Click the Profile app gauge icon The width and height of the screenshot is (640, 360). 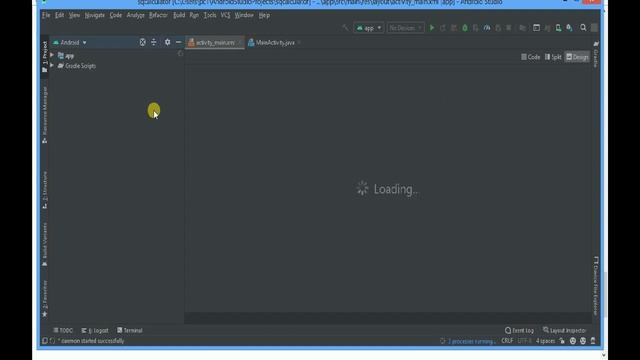click(x=487, y=28)
